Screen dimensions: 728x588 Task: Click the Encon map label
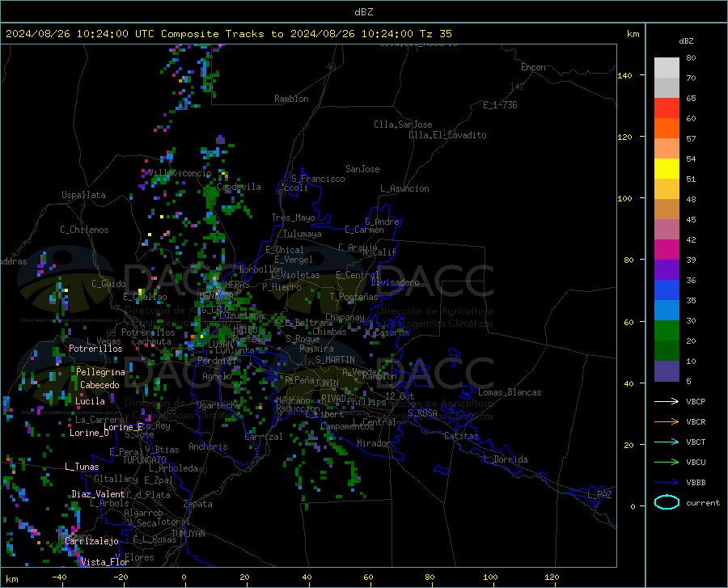click(x=533, y=67)
